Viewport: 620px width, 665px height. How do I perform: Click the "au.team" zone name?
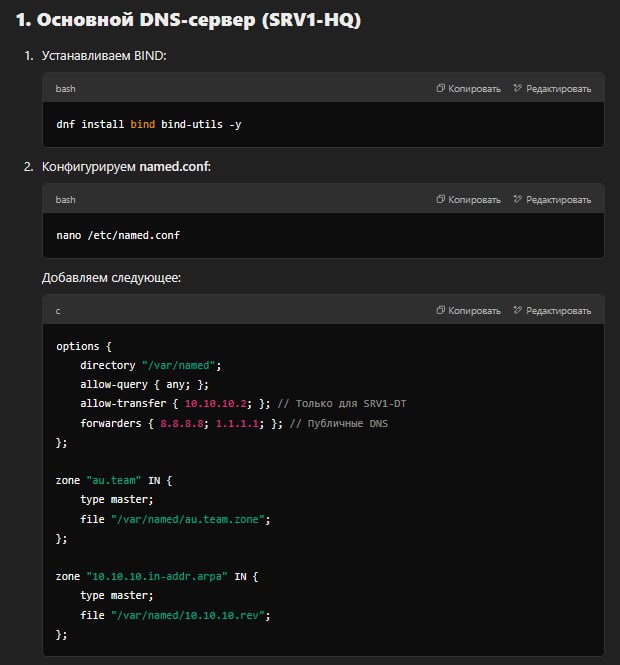(x=114, y=480)
